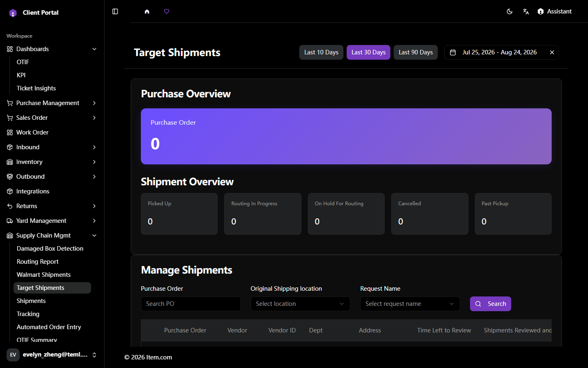Screen dimensions: 588x368
Task: Expand the Inbound menu
Action: coord(52,147)
